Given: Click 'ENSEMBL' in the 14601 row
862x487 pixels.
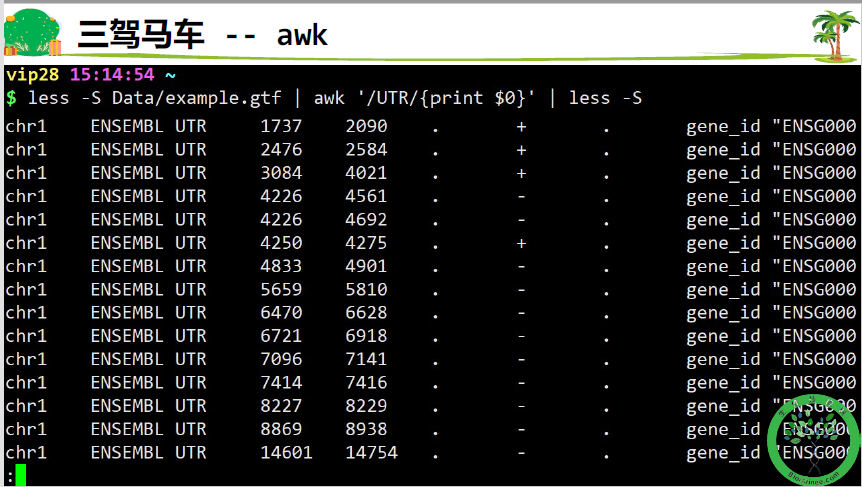Looking at the screenshot, I should pos(127,452).
